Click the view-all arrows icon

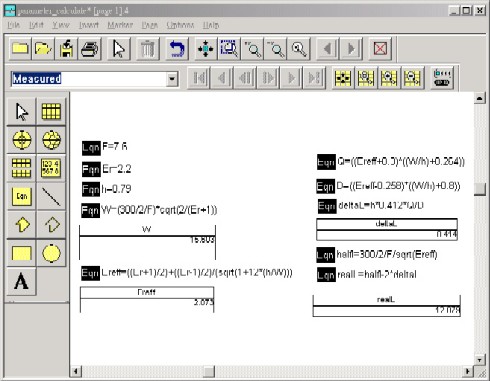point(206,49)
